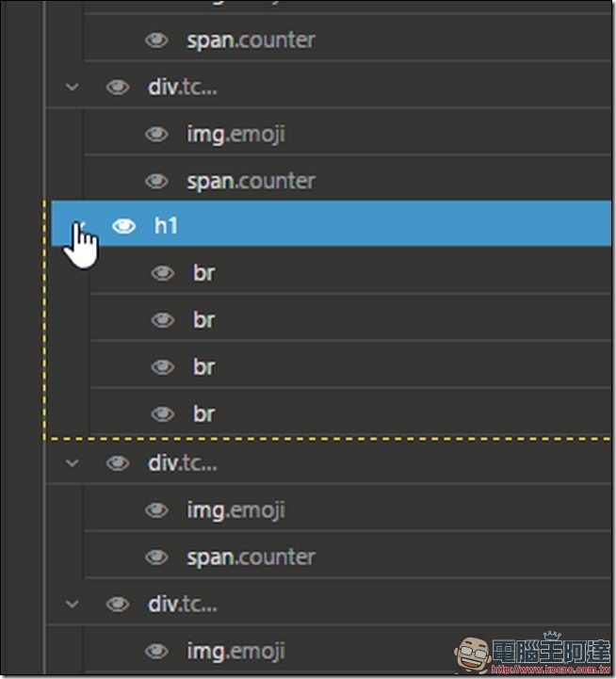
Task: Hide the div.tc... layer right above h1
Action: pos(118,87)
